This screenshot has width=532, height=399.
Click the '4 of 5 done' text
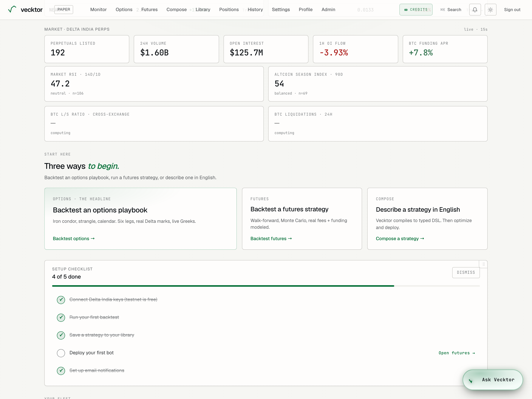tap(66, 277)
